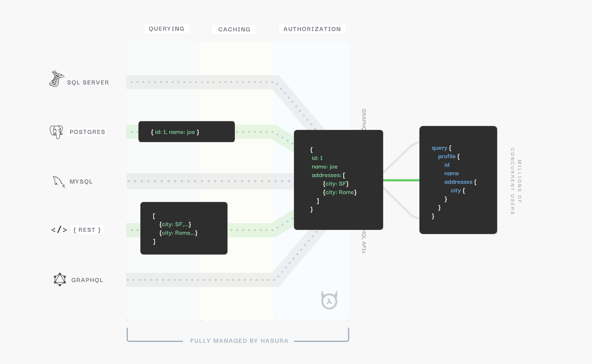
Task: Click the FULLY MANAGED BY HASURA caption
Action: click(x=239, y=341)
